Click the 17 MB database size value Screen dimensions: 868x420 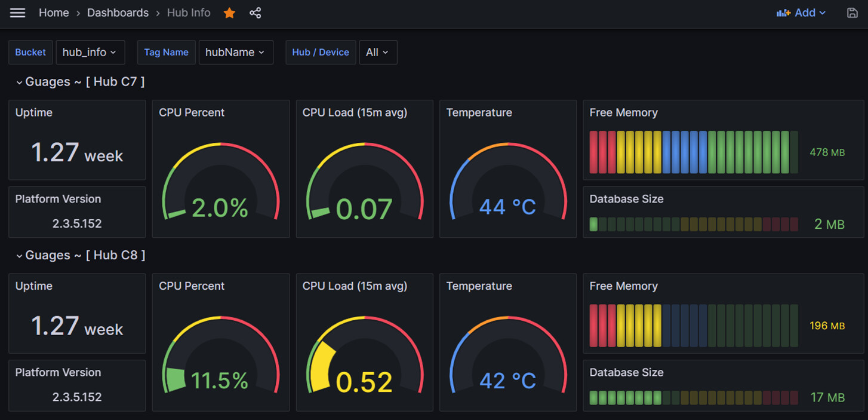tap(827, 397)
